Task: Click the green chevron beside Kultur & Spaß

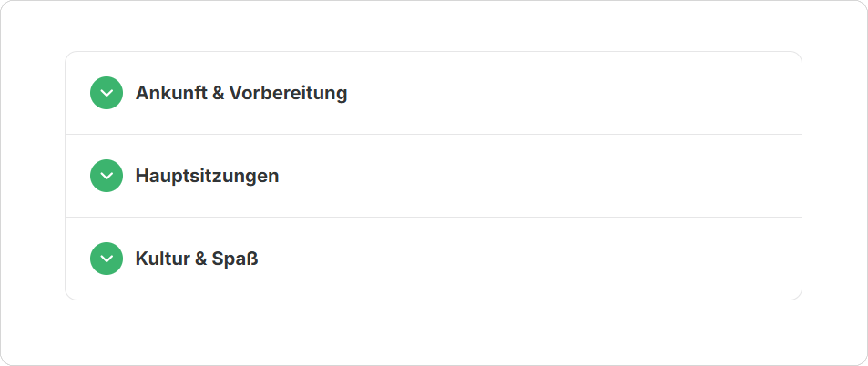Action: point(107,259)
